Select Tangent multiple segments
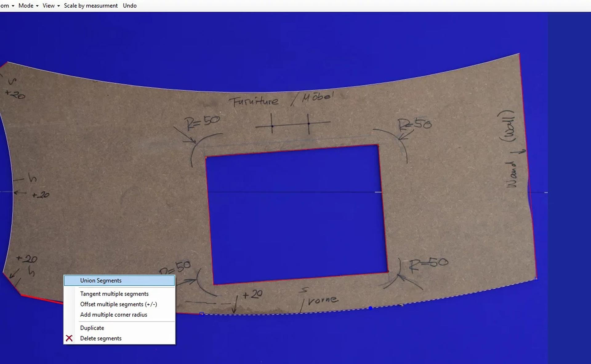Screen dimensions: 591x364 (114, 294)
